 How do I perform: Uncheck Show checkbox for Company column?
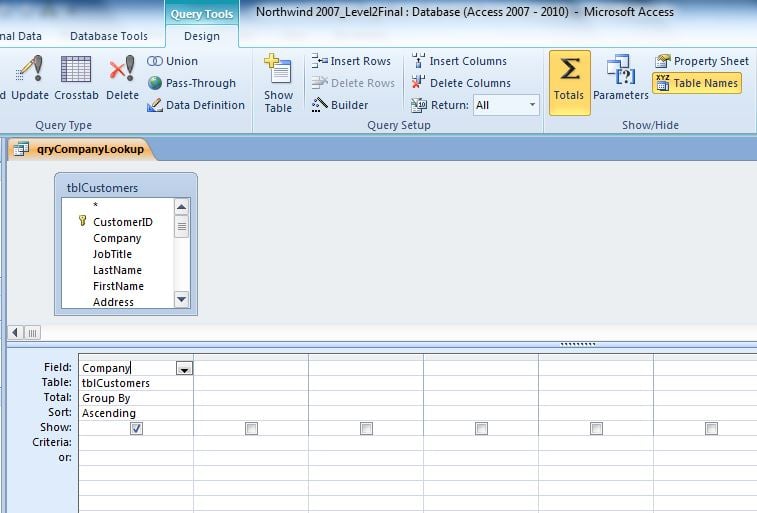(136, 428)
